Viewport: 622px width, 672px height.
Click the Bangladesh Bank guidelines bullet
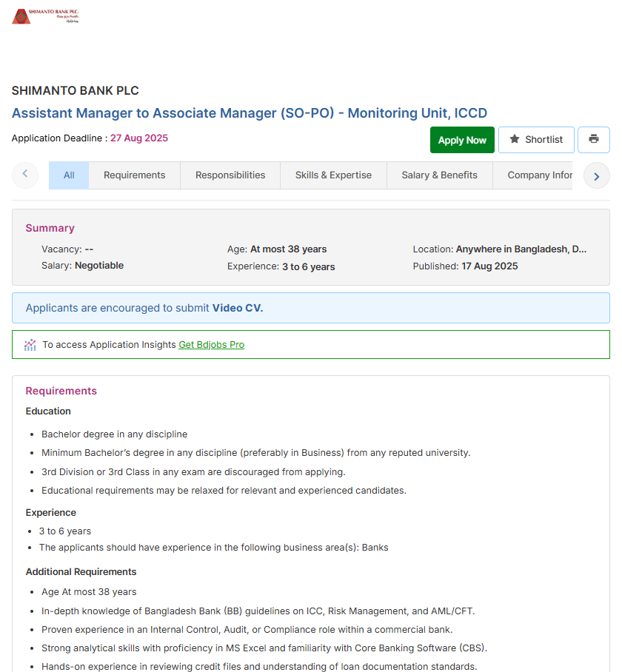[x=258, y=611]
